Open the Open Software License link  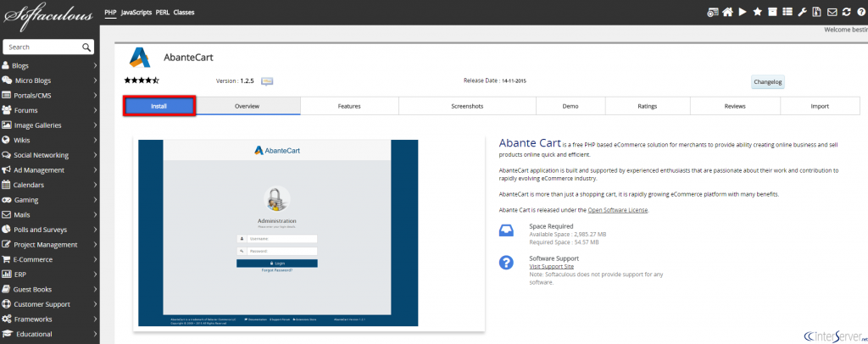618,210
